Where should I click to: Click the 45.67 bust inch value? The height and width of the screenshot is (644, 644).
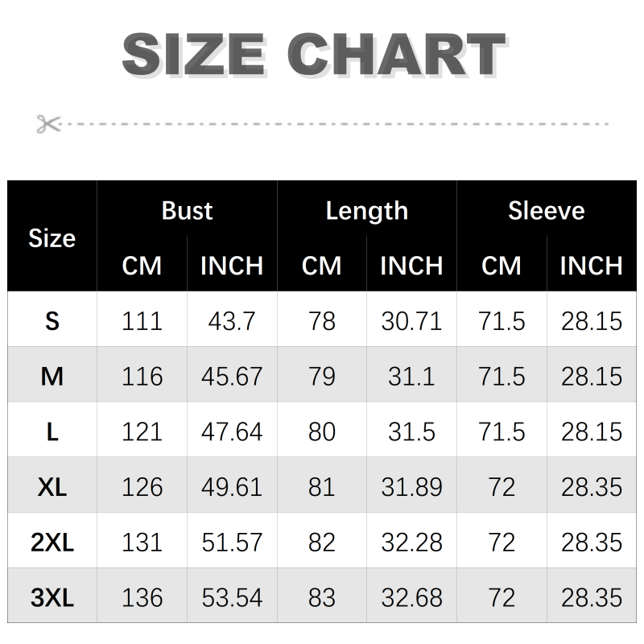pos(232,376)
